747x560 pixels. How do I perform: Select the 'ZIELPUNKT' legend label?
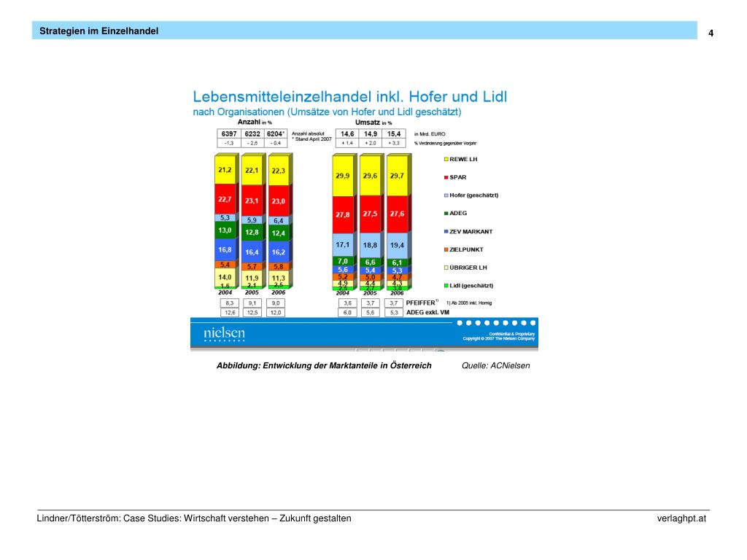coord(466,249)
